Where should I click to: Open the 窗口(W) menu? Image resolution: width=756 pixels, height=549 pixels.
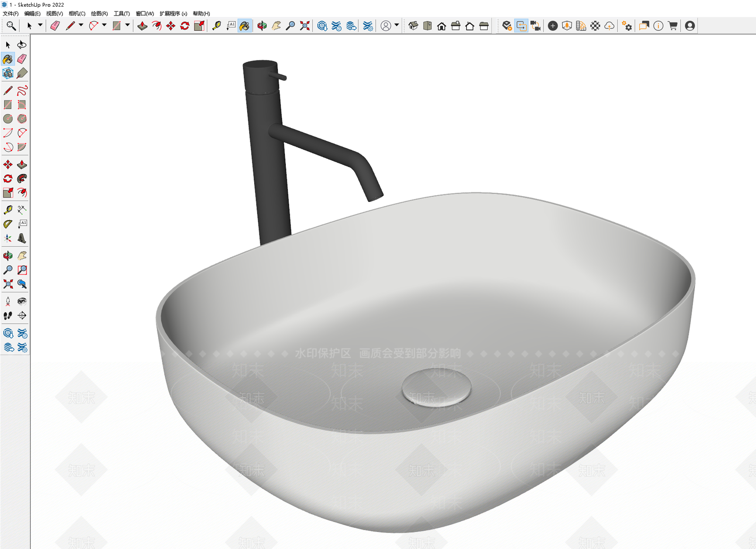coord(145,14)
